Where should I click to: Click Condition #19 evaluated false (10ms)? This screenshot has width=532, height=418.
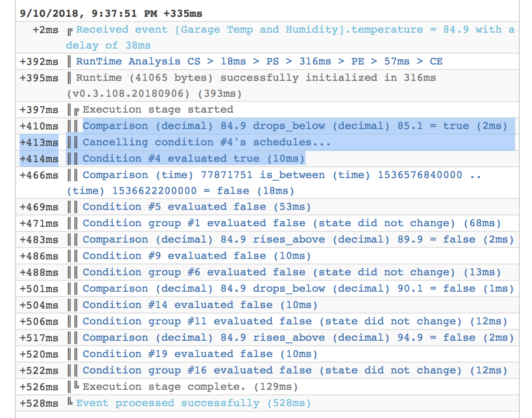(200, 354)
